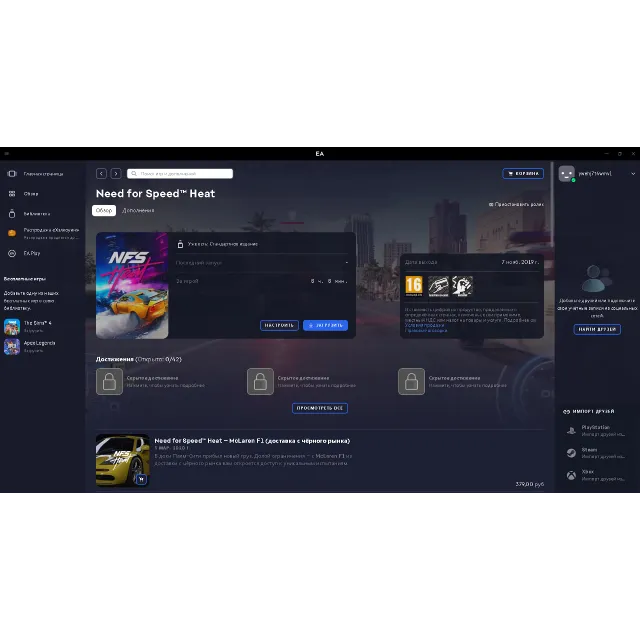This screenshot has width=640, height=640.
Task: Click the NFS Heat cover art thumbnail
Action: click(132, 285)
